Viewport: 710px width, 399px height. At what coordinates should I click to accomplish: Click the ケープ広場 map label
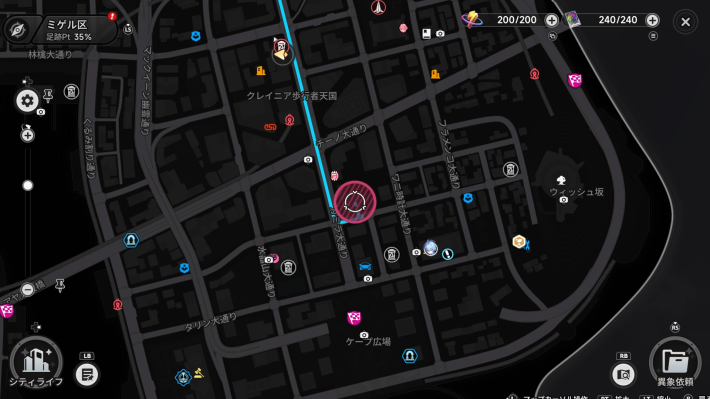(x=368, y=341)
